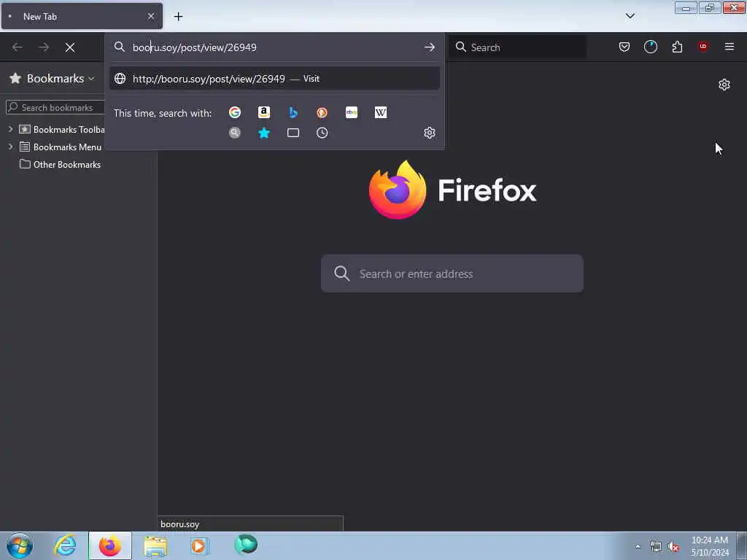Search in bookmarks via star icon

pyautogui.click(x=264, y=133)
